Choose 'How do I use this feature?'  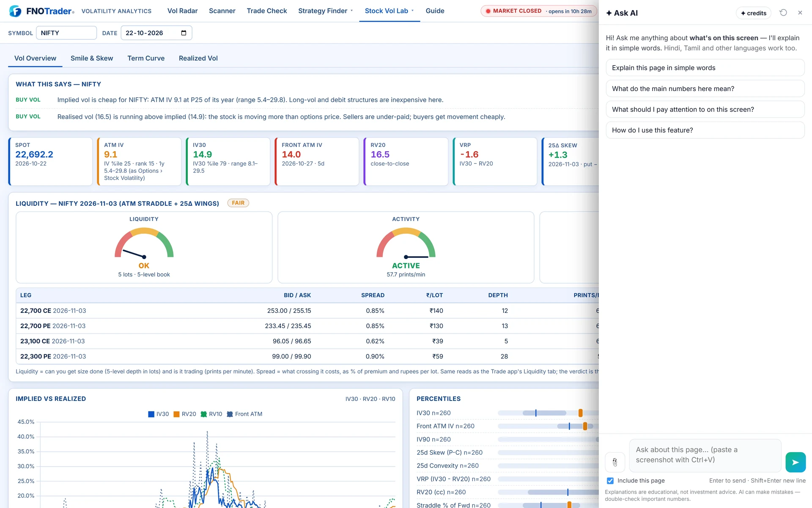tap(705, 130)
